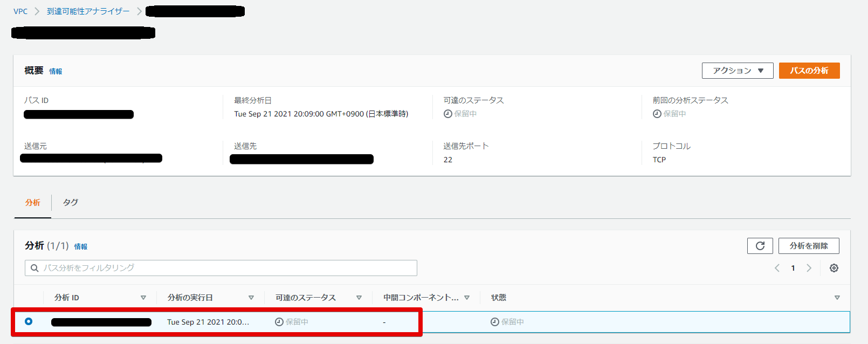868x344 pixels.
Task: Click clock icon in row's 可達のステータス cell
Action: [x=279, y=322]
